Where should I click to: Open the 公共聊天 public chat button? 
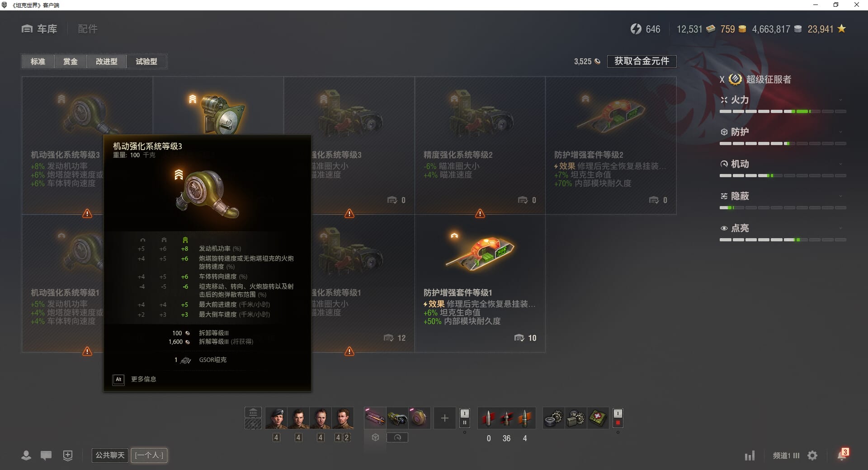110,455
